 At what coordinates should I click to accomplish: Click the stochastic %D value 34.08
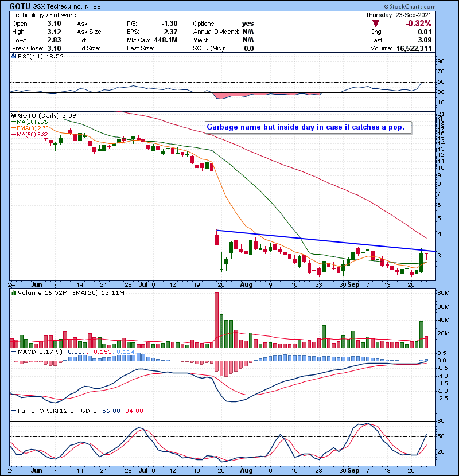click(134, 411)
